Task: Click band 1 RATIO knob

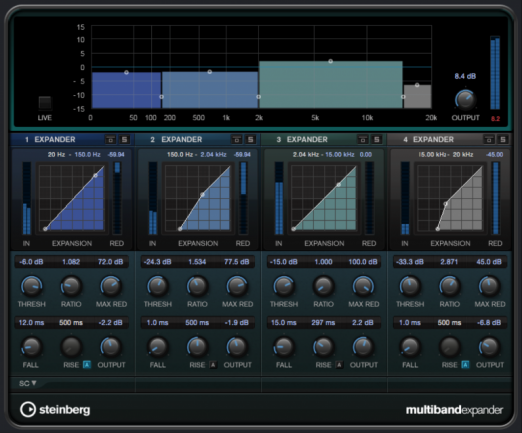Action: (x=71, y=286)
